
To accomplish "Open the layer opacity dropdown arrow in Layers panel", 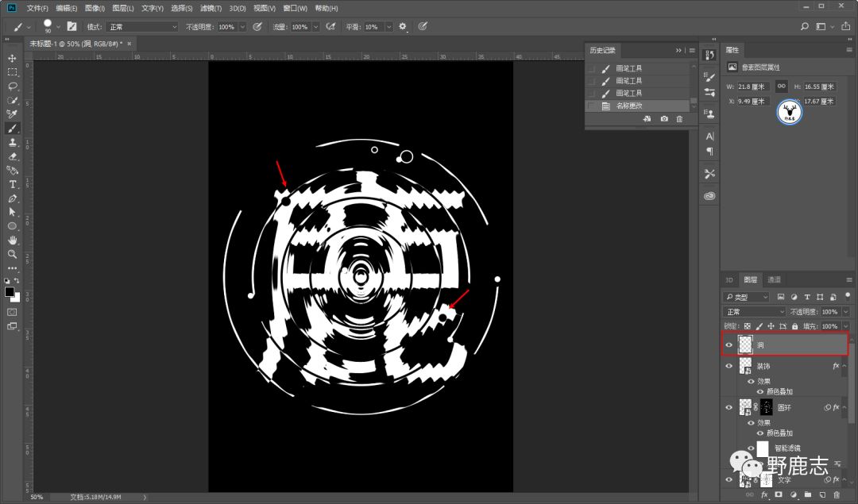I will pos(845,312).
